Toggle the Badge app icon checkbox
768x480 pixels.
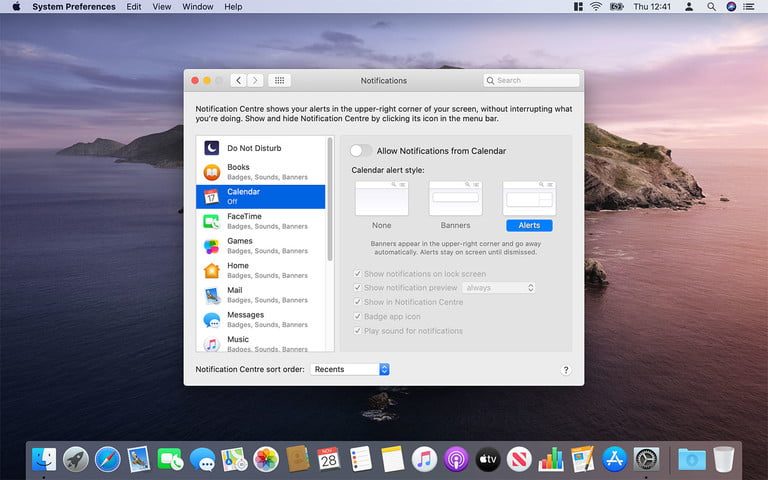tap(358, 317)
